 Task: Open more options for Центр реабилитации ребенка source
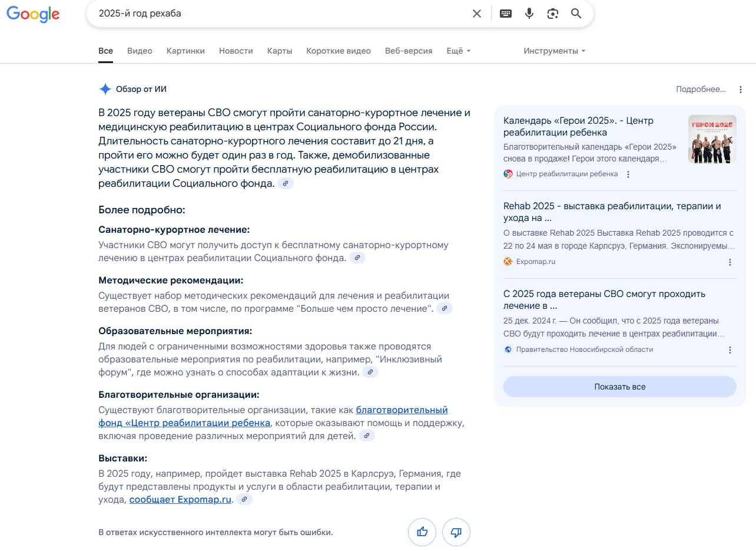628,174
